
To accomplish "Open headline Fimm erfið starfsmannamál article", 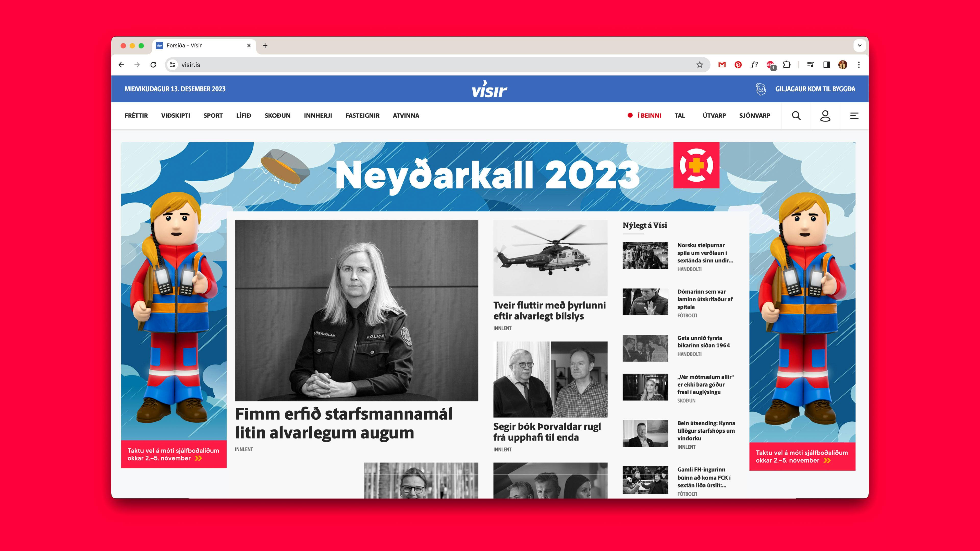I will (343, 423).
